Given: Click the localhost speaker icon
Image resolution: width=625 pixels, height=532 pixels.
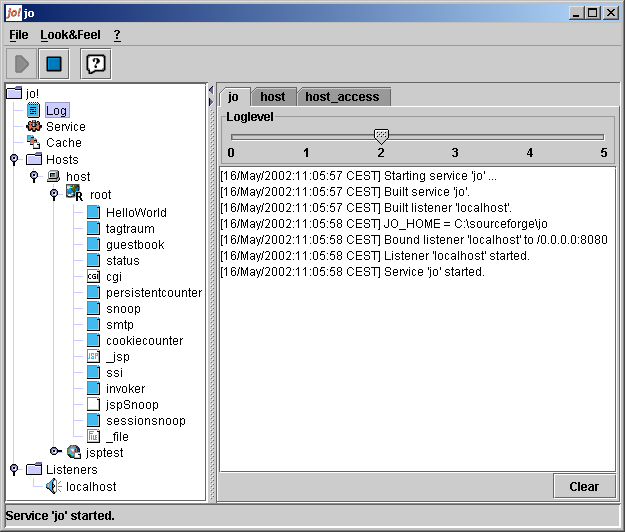Looking at the screenshot, I should [x=53, y=486].
